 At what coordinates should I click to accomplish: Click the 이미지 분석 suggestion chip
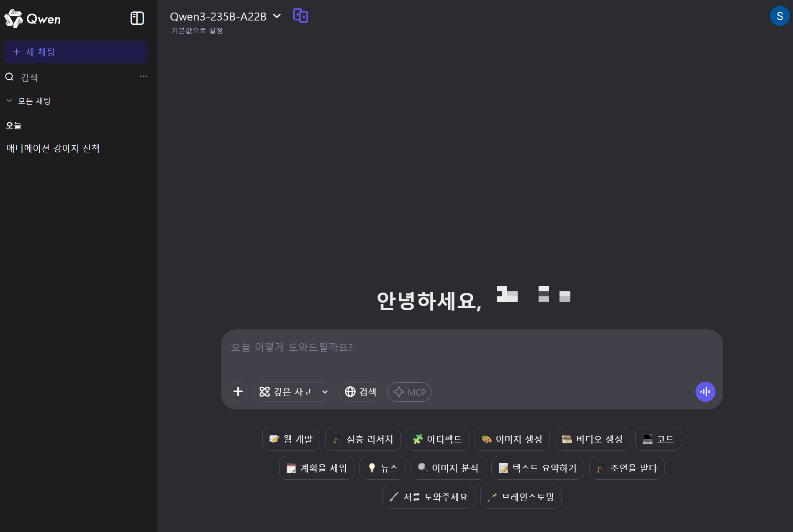tap(448, 468)
